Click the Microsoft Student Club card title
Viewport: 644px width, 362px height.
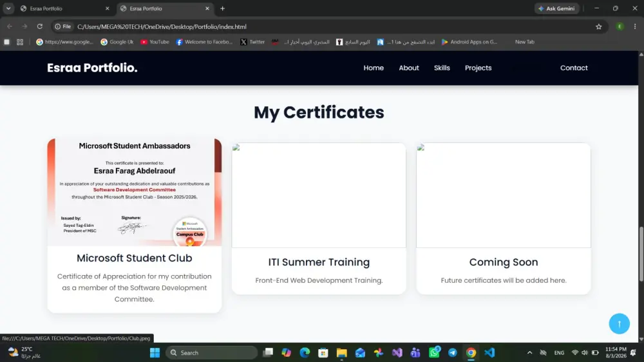point(135,258)
